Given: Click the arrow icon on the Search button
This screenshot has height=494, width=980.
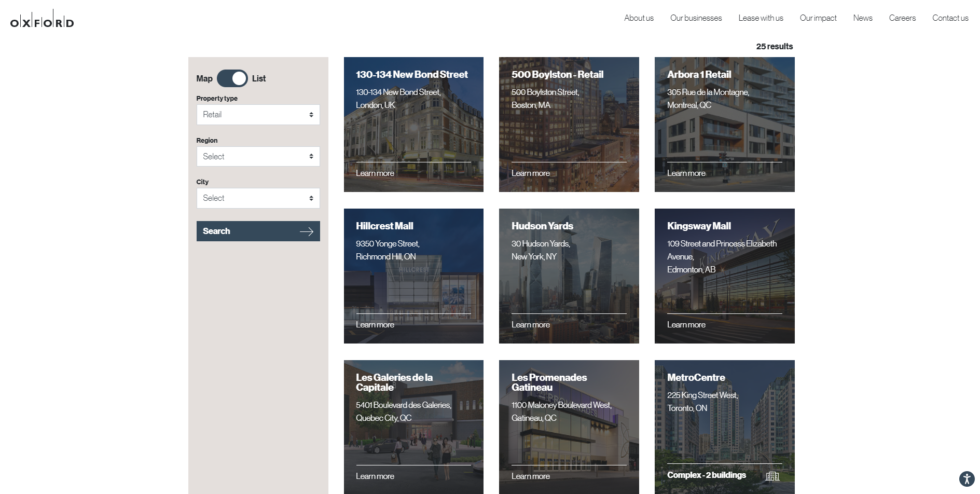Looking at the screenshot, I should click(307, 231).
